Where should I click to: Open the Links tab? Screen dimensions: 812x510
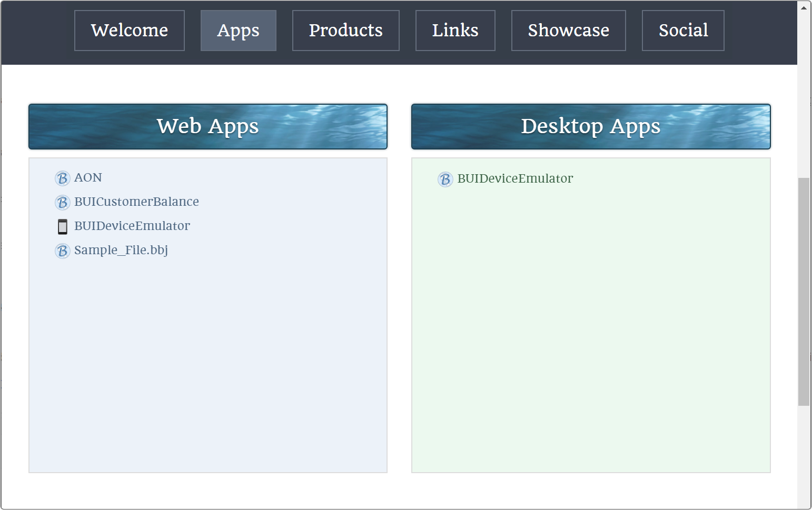pos(455,31)
